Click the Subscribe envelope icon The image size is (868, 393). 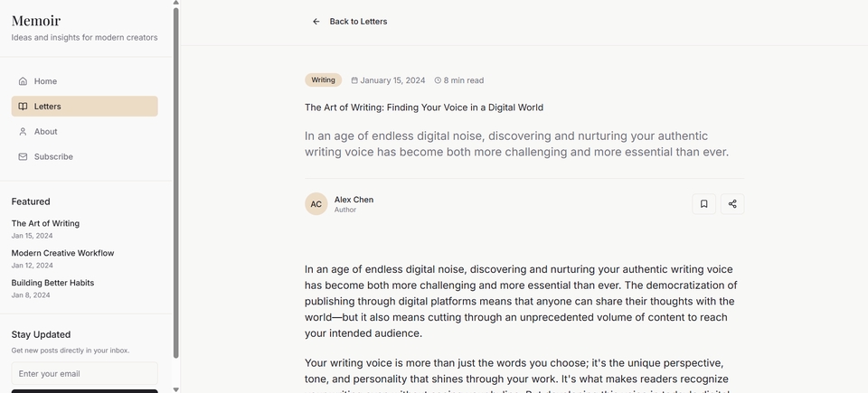[x=24, y=157]
